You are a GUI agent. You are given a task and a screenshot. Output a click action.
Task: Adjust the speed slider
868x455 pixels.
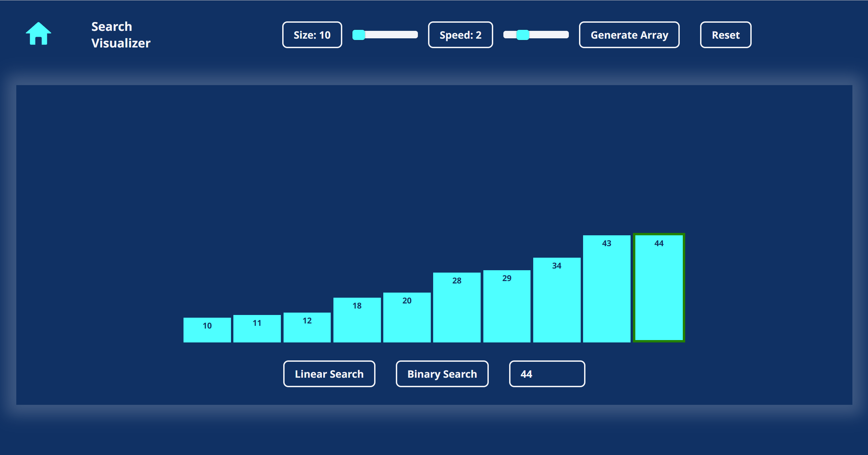pyautogui.click(x=536, y=35)
